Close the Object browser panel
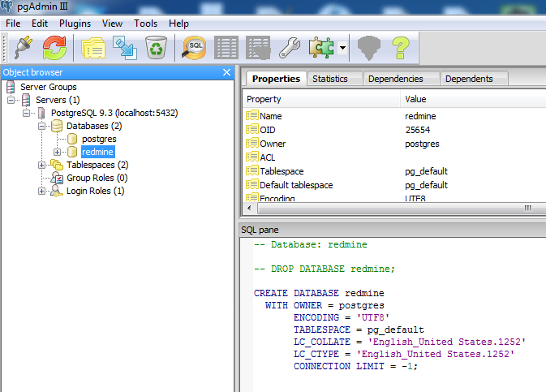Image resolution: width=546 pixels, height=392 pixels. coord(226,72)
